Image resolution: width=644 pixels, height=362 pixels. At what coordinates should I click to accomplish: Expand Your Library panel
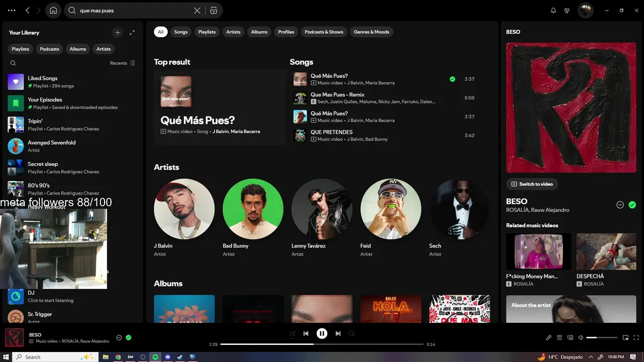pos(132,33)
